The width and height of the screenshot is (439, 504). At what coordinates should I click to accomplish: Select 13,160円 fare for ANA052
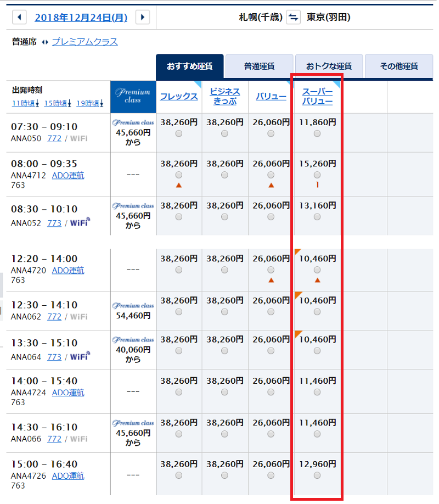317,217
